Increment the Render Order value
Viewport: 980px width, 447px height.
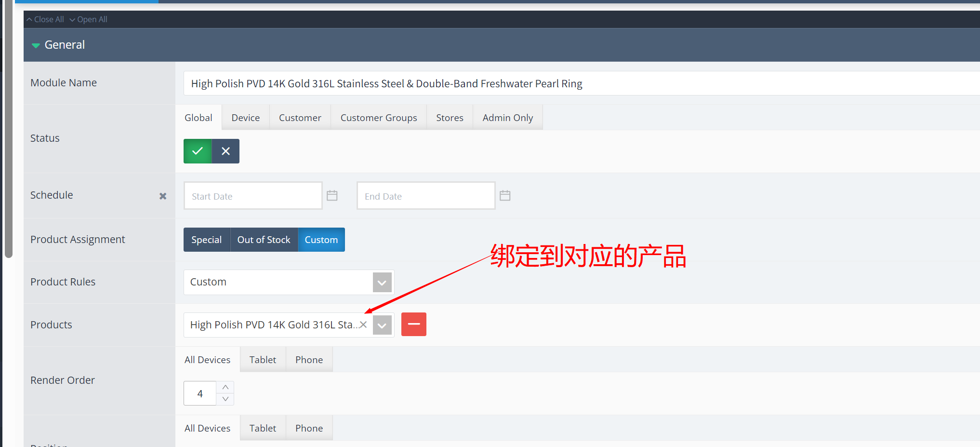225,387
